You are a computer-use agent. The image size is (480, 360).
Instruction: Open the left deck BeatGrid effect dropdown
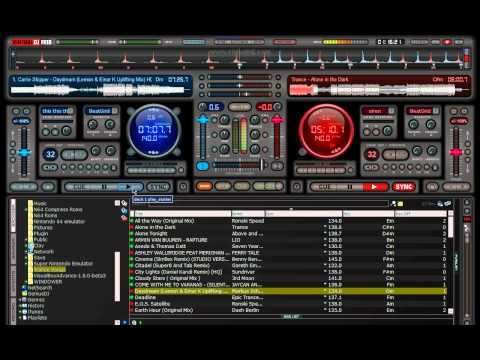tap(114, 110)
